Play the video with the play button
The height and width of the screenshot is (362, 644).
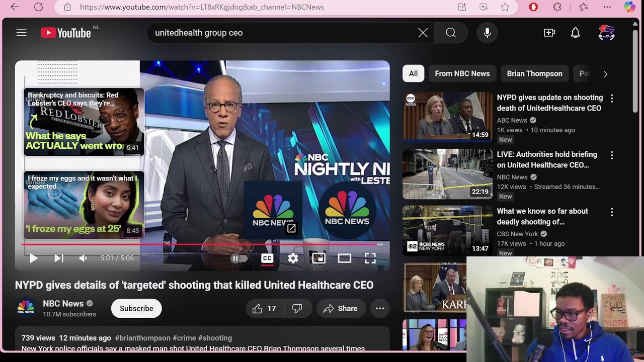pyautogui.click(x=33, y=258)
